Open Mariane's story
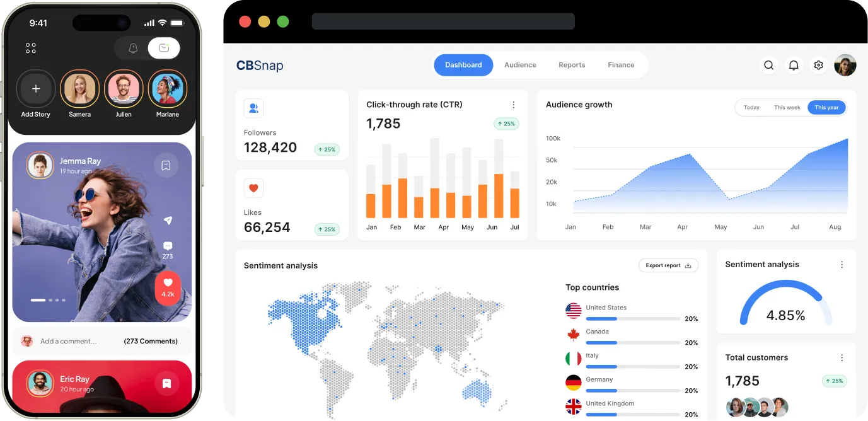Screen dimensions: 868x421 168,89
